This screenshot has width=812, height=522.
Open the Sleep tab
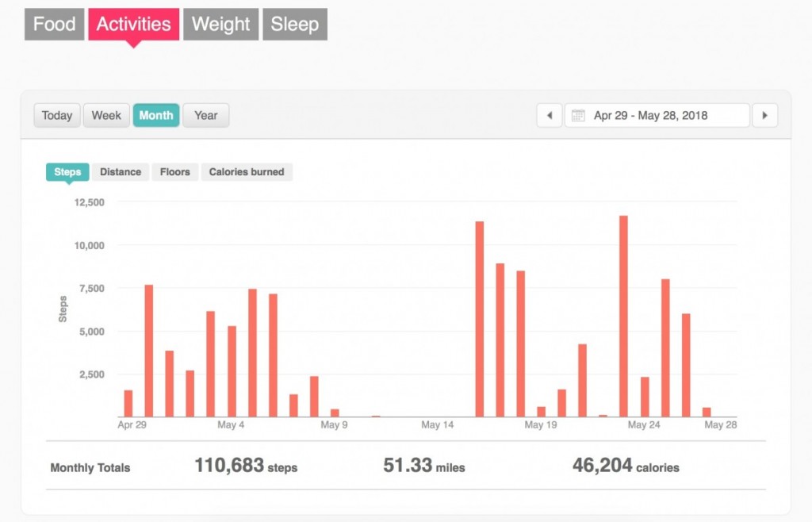pyautogui.click(x=294, y=24)
